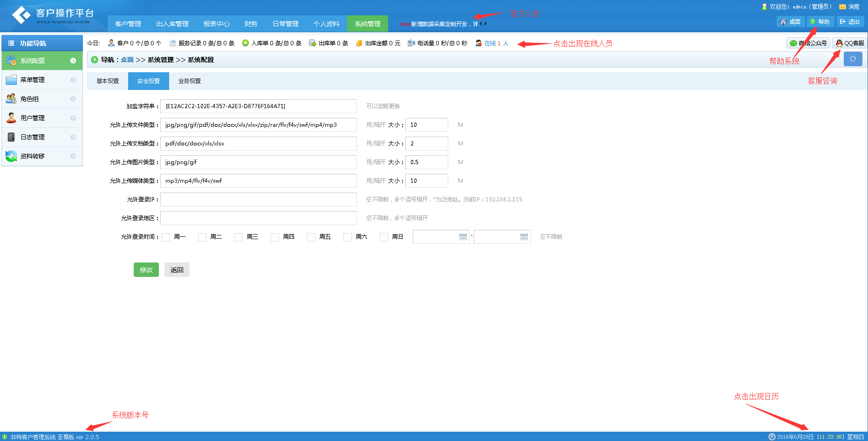Viewport: 868px width, 441px height.
Task: Enable the 周三 login day checkbox
Action: click(x=239, y=237)
